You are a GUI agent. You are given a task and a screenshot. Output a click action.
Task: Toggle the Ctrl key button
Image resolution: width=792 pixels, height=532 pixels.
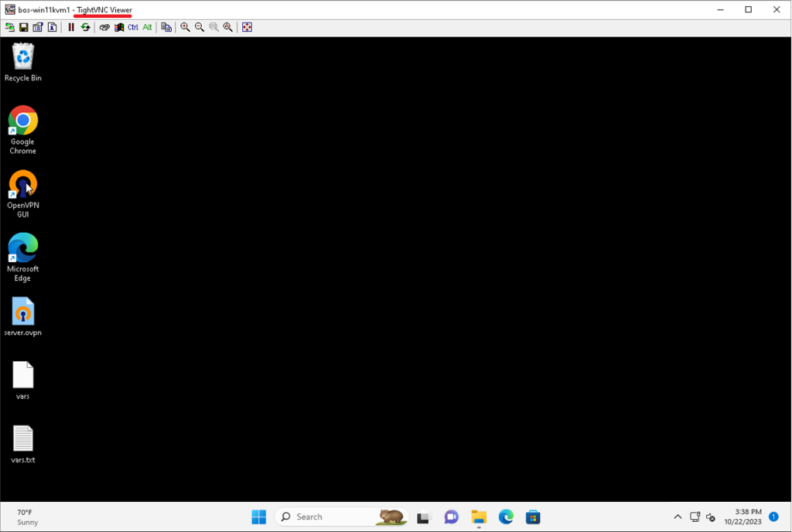pos(133,27)
